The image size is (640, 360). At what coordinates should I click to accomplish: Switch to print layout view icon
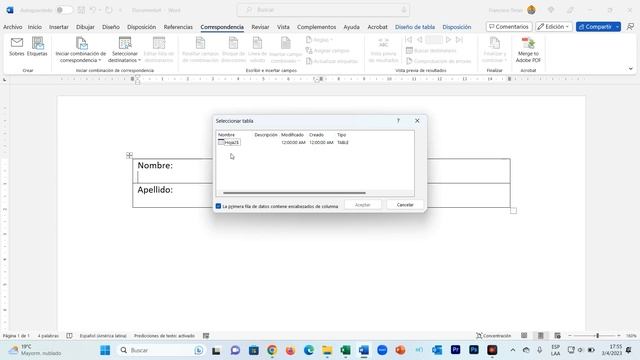[541, 336]
